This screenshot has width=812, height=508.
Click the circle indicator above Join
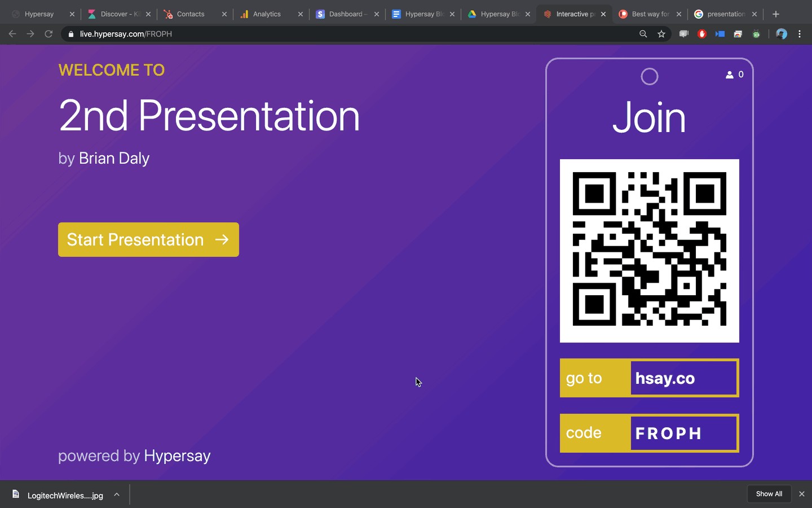[x=650, y=77]
